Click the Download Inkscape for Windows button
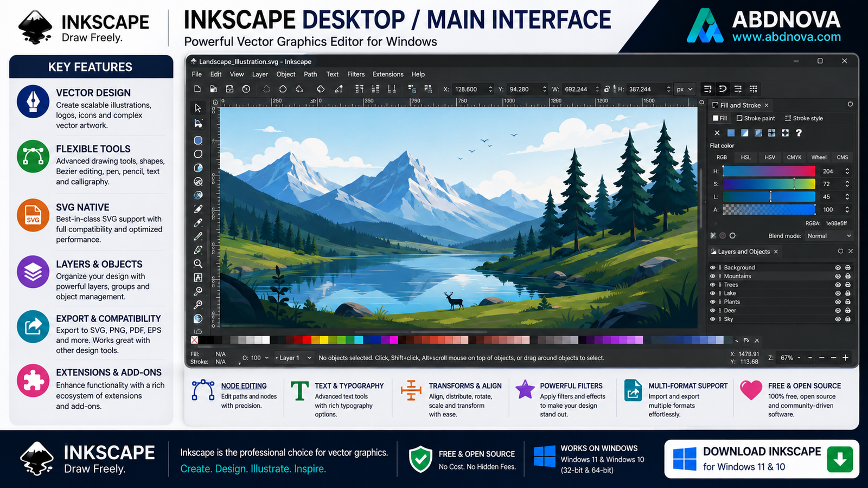Image resolution: width=868 pixels, height=488 pixels. tap(762, 459)
